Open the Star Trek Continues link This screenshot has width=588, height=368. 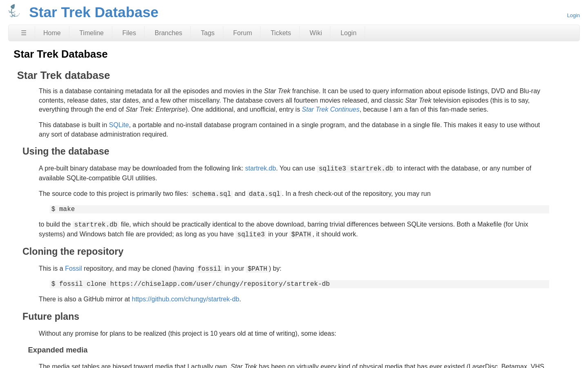[x=331, y=110]
